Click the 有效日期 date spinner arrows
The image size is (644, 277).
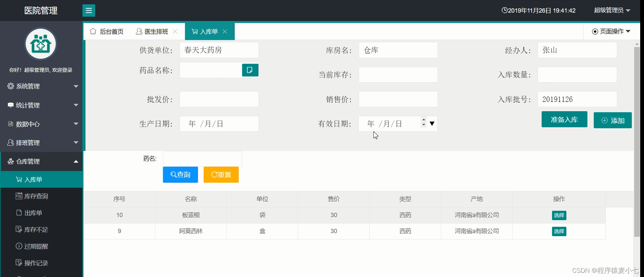[x=424, y=122]
